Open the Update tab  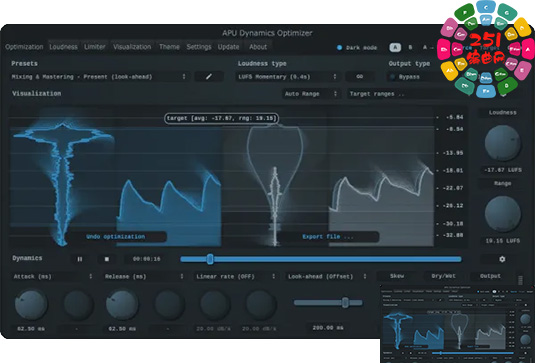(x=228, y=47)
